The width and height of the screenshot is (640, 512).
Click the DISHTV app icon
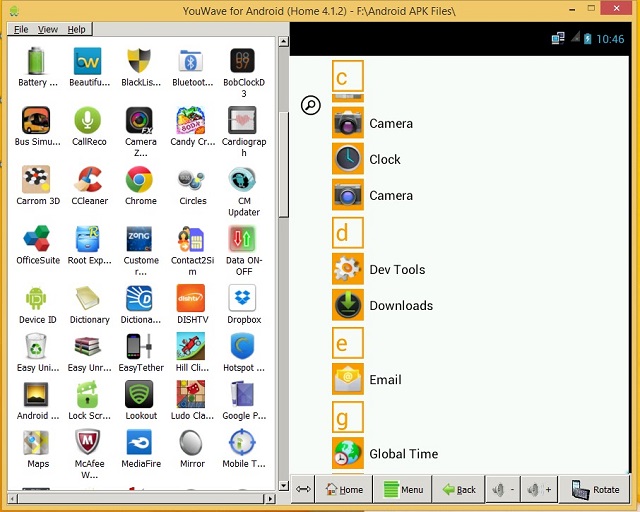[191, 298]
